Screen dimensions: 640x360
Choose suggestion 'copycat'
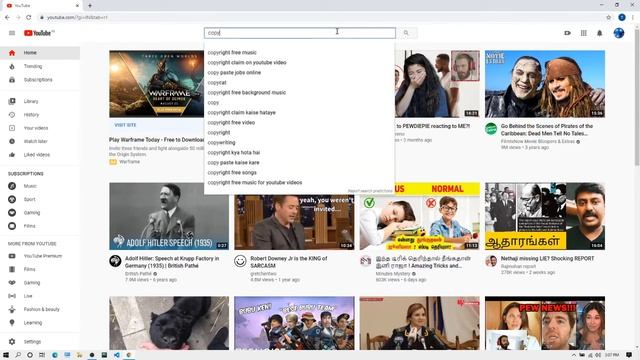299,82
